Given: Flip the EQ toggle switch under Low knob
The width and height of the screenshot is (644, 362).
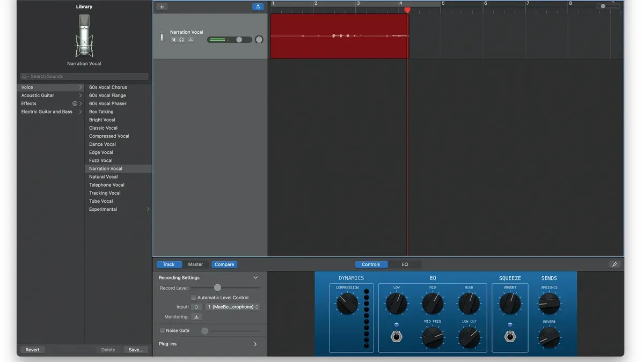Looking at the screenshot, I should (396, 336).
